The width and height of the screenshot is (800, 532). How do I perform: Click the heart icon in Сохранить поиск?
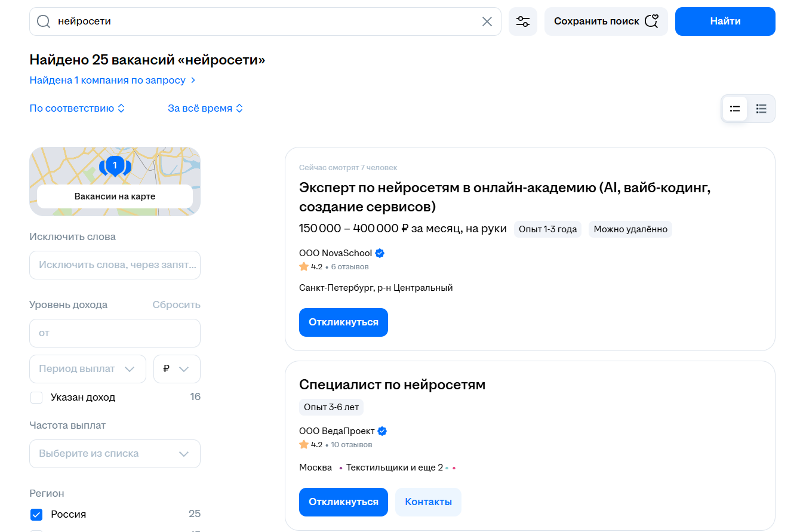tap(650, 20)
